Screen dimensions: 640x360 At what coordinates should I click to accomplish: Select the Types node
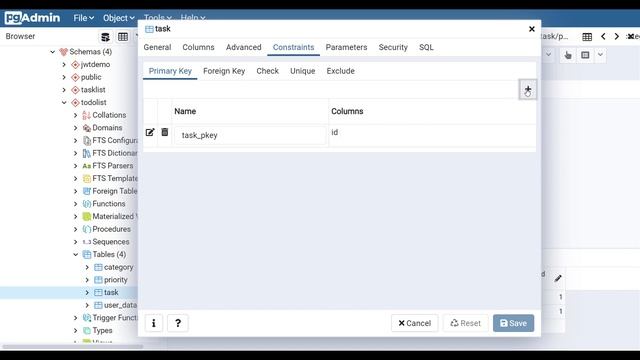(102, 331)
